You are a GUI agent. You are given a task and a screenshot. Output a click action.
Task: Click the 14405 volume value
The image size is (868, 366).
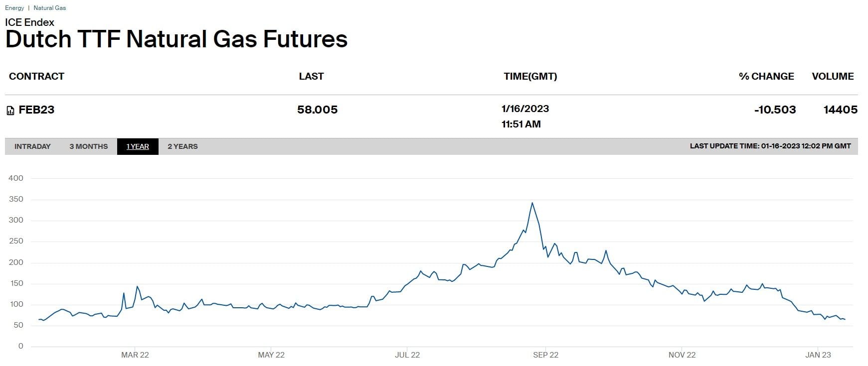tap(840, 110)
